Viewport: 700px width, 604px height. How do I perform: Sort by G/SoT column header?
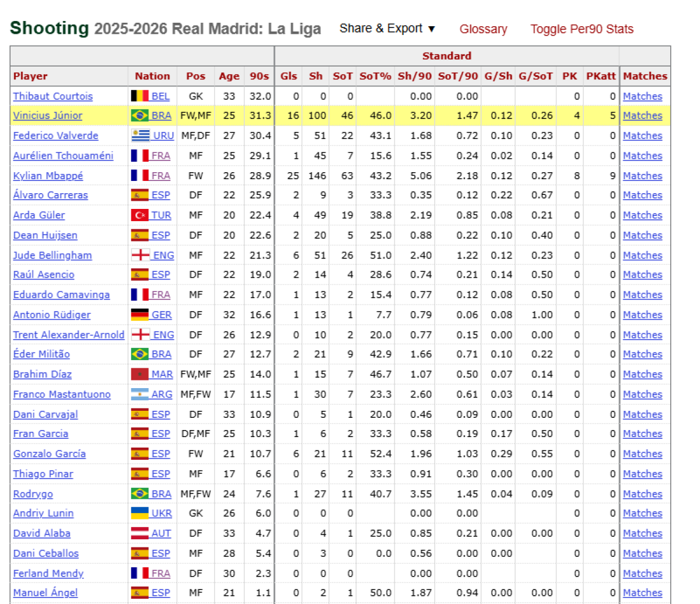(x=535, y=76)
